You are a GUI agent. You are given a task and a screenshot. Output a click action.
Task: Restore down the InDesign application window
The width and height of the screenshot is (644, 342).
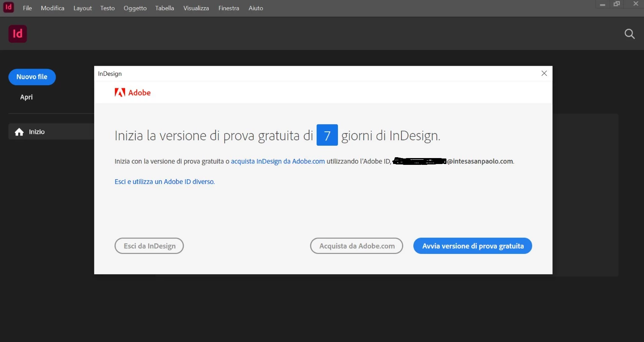point(616,4)
